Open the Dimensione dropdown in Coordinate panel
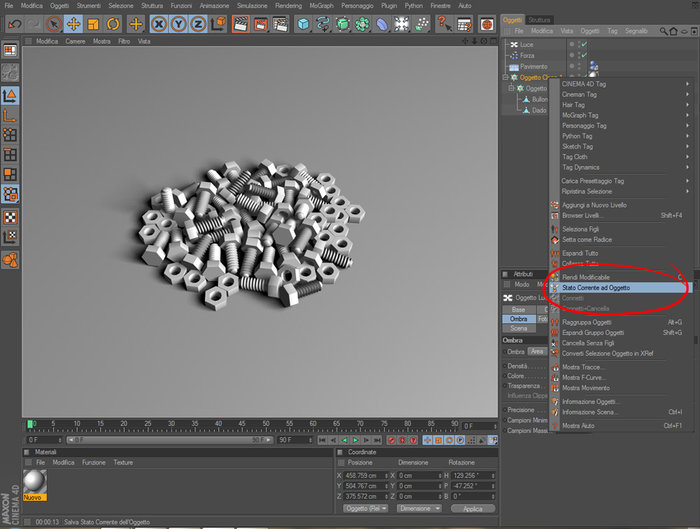This screenshot has width=700, height=529. pos(419,508)
